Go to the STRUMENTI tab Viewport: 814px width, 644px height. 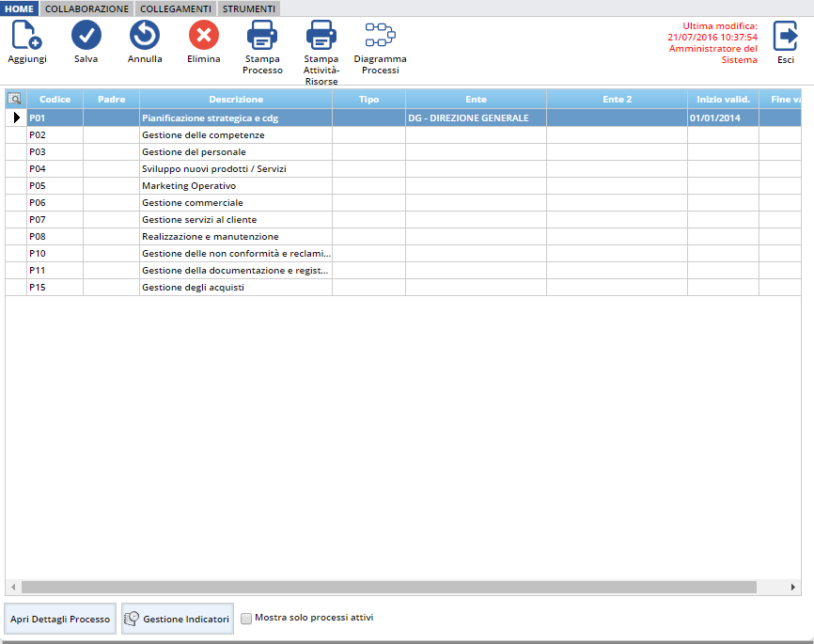pyautogui.click(x=249, y=8)
